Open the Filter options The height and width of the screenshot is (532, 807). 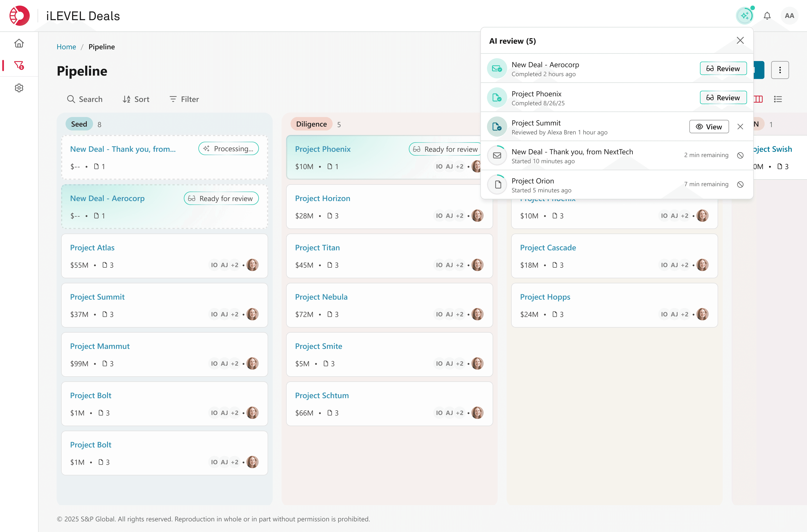(x=184, y=99)
